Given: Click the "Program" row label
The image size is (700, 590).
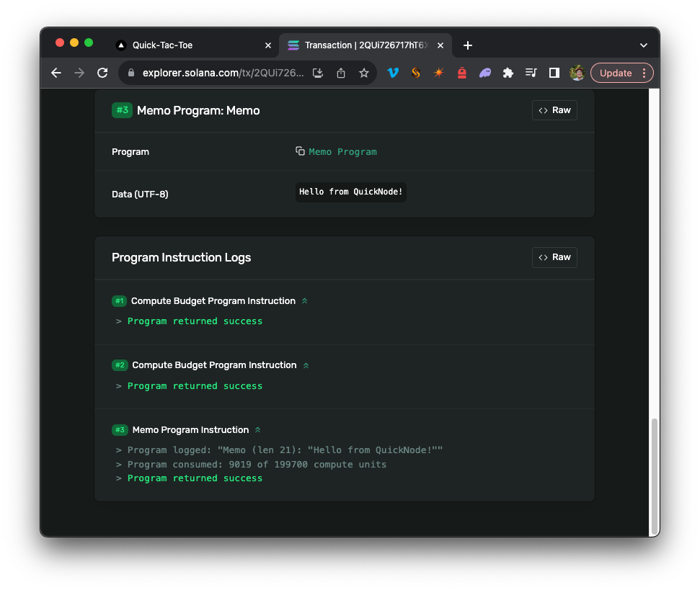Looking at the screenshot, I should point(130,151).
